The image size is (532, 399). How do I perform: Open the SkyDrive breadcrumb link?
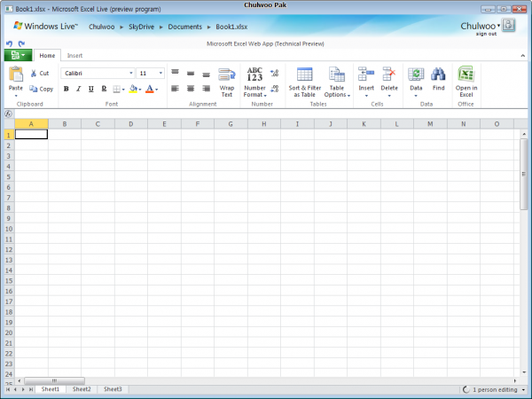click(141, 27)
